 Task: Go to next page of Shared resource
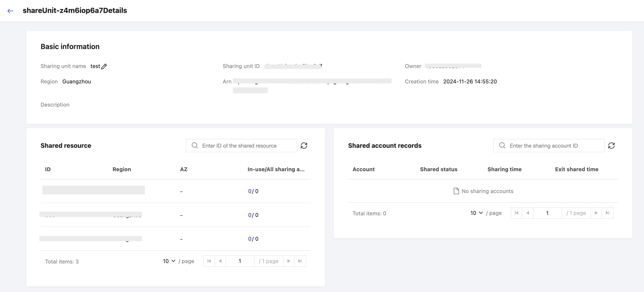pyautogui.click(x=289, y=261)
